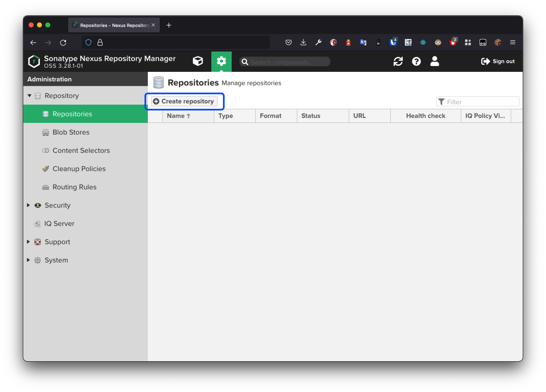
Task: Sort by Name column header
Action: pyautogui.click(x=188, y=116)
